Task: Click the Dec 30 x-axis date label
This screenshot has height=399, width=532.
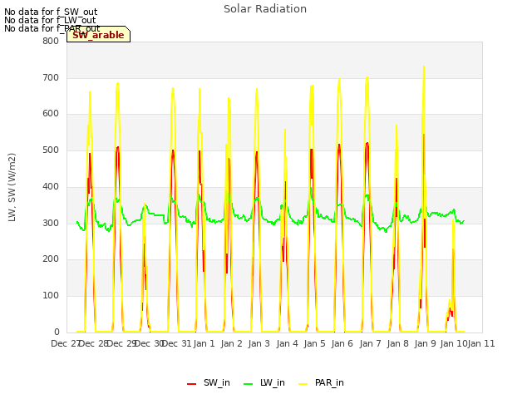Action: [150, 343]
